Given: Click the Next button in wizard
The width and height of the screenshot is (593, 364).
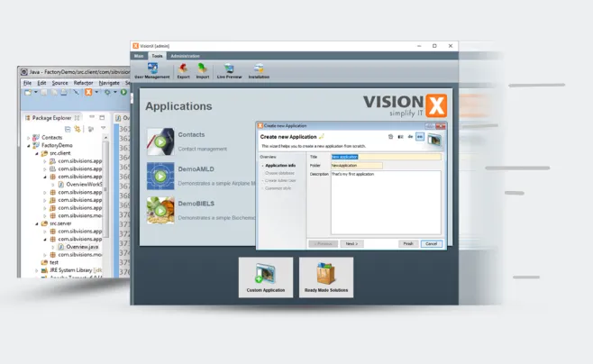Looking at the screenshot, I should point(351,244).
